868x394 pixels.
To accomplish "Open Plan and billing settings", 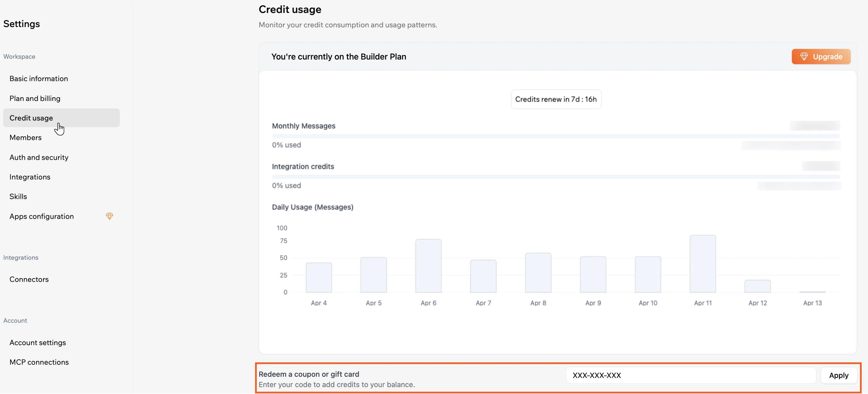I will (x=35, y=98).
